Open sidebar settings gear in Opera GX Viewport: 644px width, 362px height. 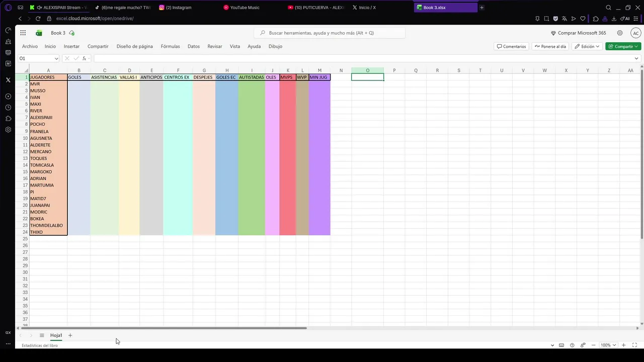[x=8, y=130]
